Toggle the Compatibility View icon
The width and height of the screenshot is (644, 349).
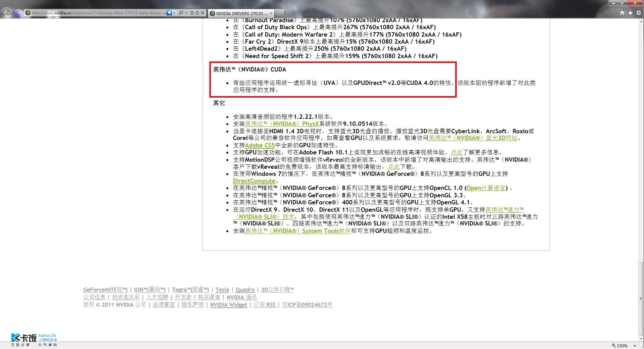(x=192, y=13)
